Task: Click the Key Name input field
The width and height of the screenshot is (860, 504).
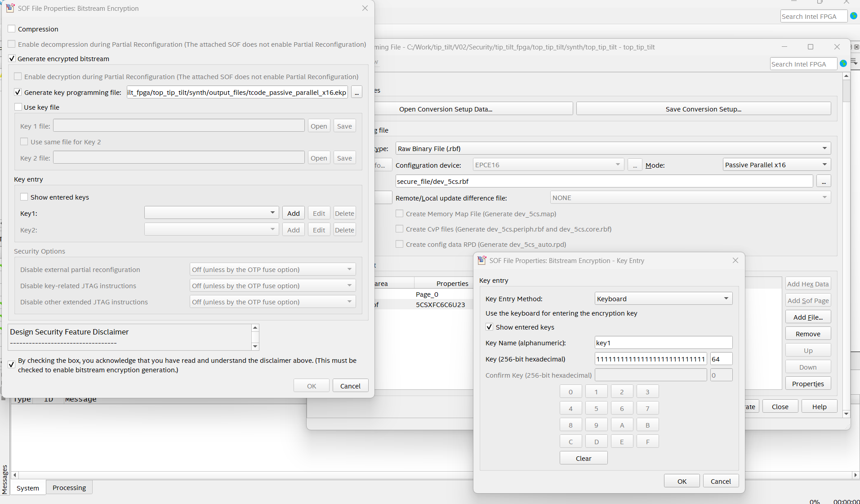Action: 663,343
